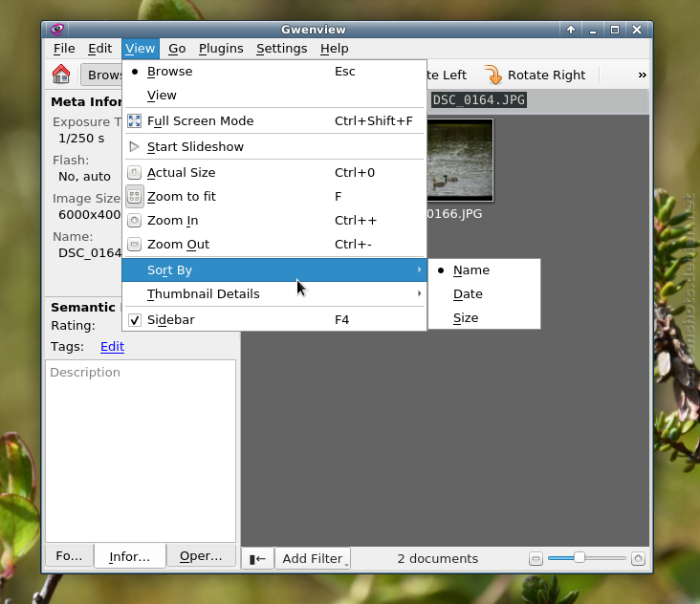Viewport: 700px width, 604px height.
Task: Adjust the thumbnail size slider handle
Action: [579, 557]
